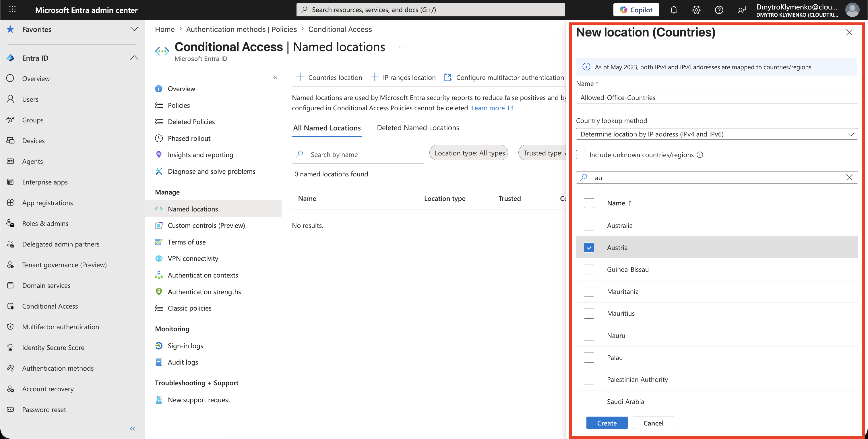Collapse the Entra ID section
This screenshot has width=868, height=439.
[x=134, y=58]
